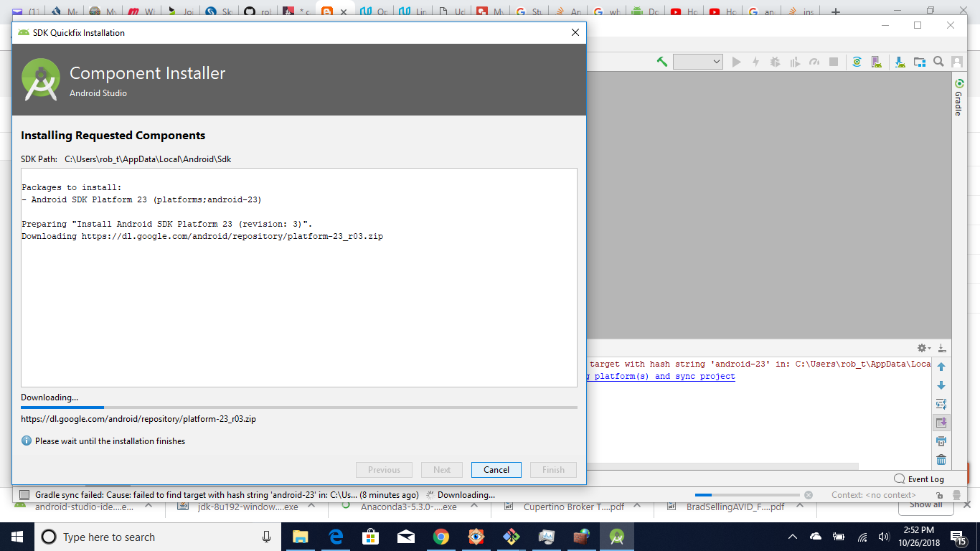Open the Gradle side panel tab

(958, 98)
